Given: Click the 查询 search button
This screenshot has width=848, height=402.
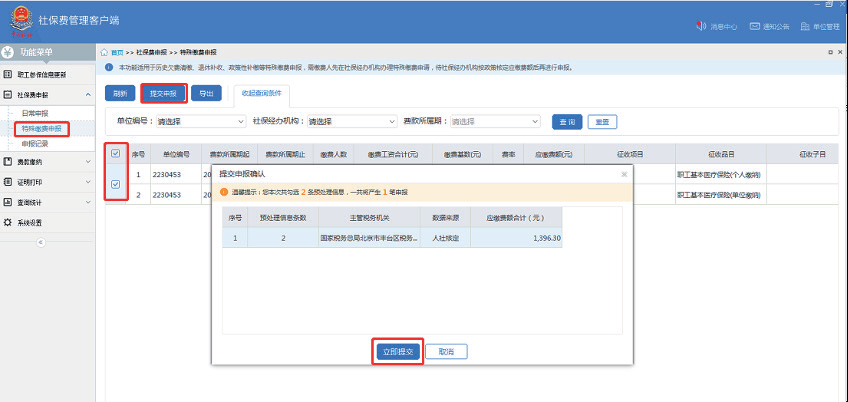Looking at the screenshot, I should (566, 121).
